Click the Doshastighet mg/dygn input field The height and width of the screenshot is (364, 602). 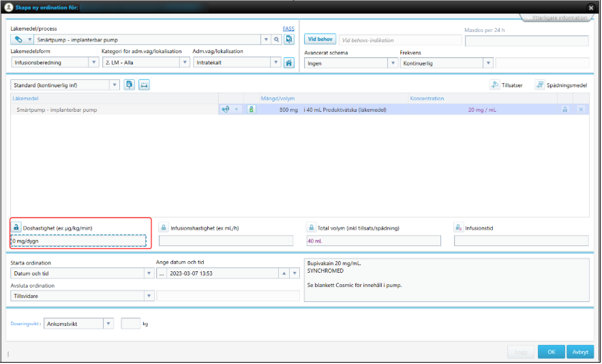click(78, 241)
